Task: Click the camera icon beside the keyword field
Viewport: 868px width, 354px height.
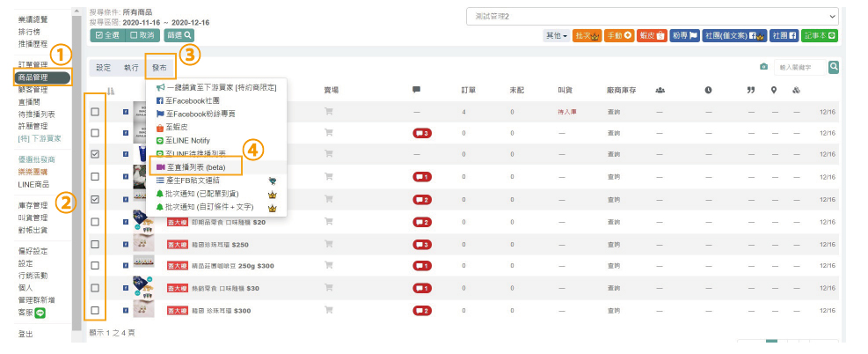Action: 764,68
